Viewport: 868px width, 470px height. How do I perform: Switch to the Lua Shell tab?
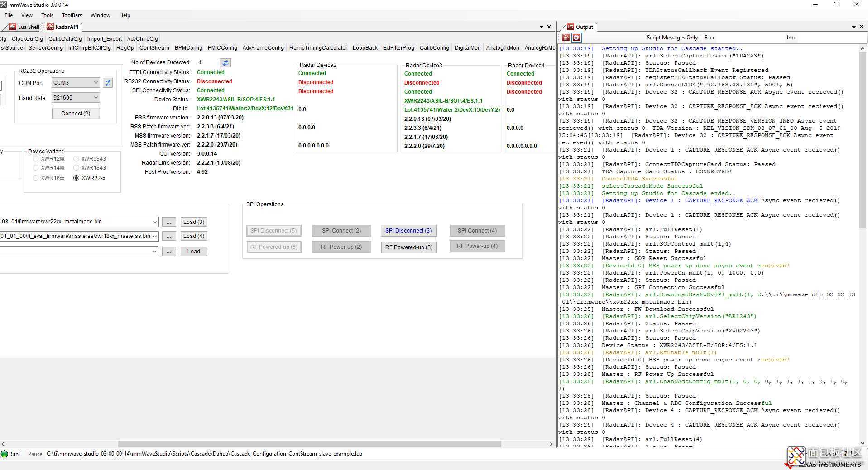[26, 27]
